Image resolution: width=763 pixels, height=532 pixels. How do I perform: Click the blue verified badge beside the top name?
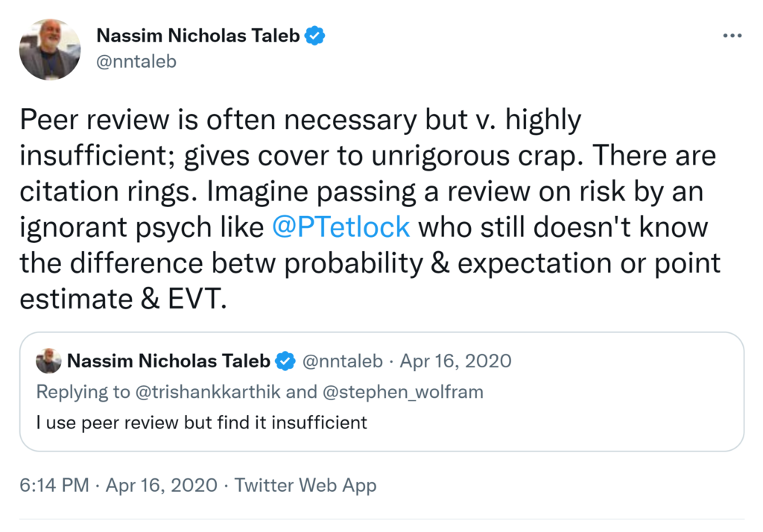[x=315, y=36]
